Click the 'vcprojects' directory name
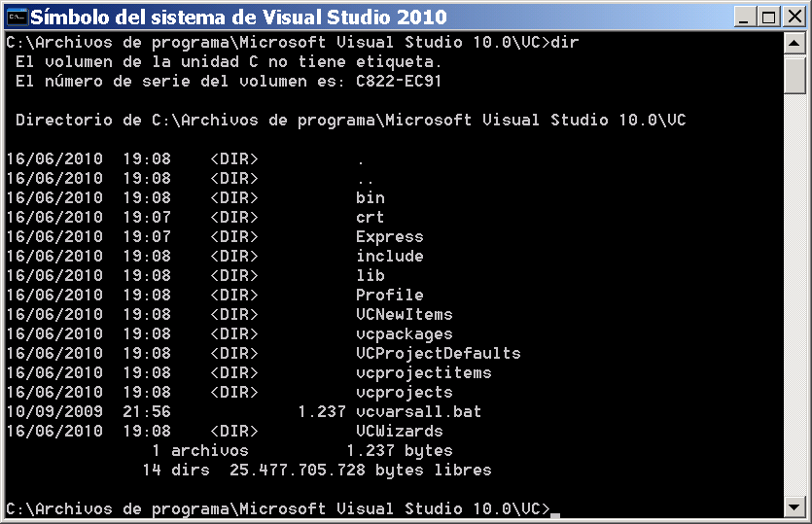 tap(404, 393)
